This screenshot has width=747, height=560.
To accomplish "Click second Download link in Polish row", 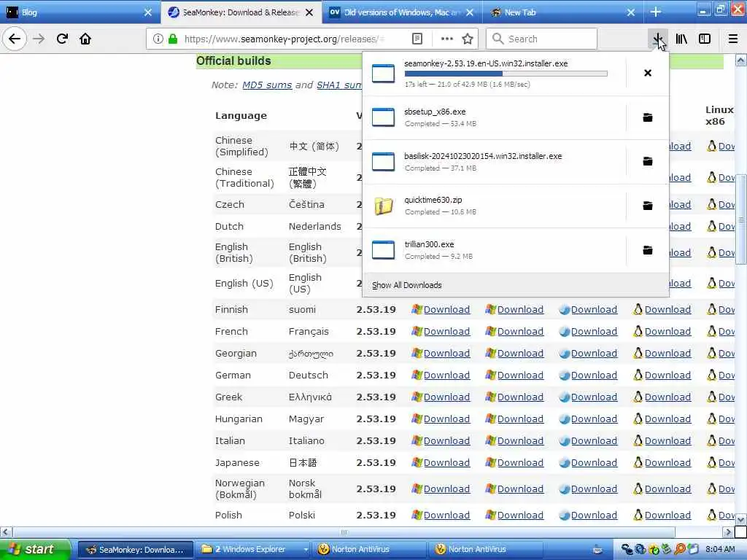I will pyautogui.click(x=520, y=516).
